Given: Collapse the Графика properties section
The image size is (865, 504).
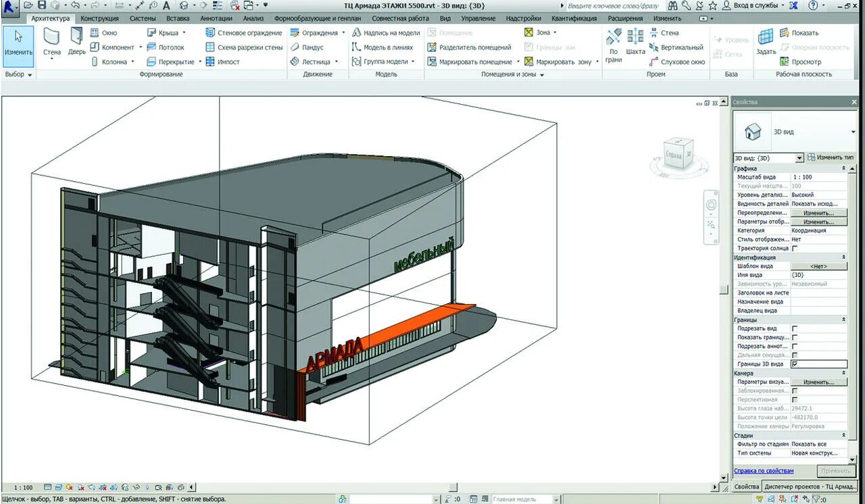Looking at the screenshot, I should 843,168.
